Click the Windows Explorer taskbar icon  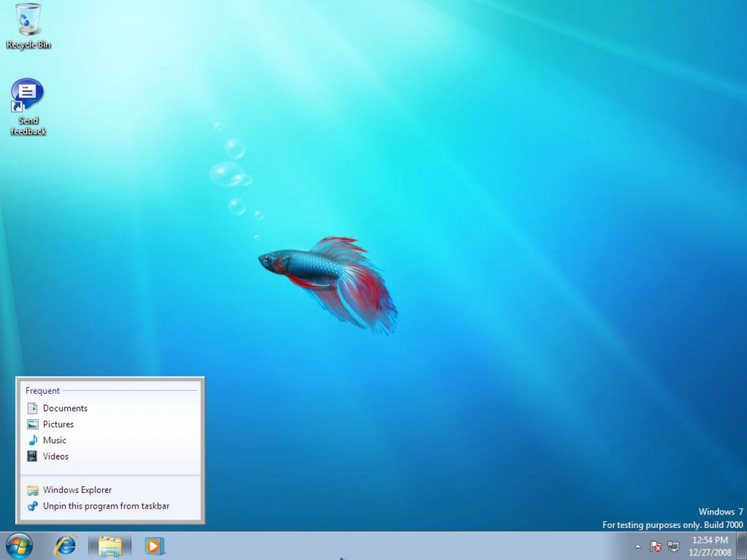click(110, 546)
